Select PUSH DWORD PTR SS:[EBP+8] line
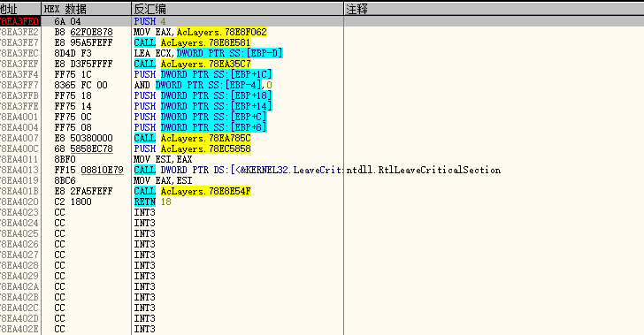Viewport: 644px width, 335px height. [x=201, y=127]
